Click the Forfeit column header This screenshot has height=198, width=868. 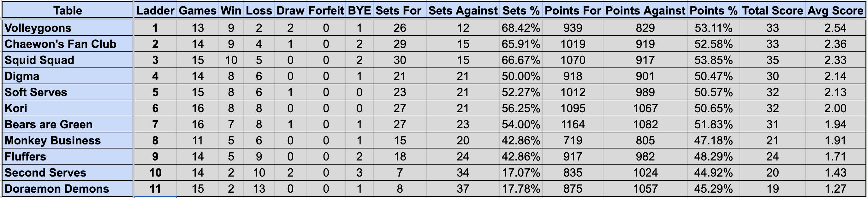(326, 10)
